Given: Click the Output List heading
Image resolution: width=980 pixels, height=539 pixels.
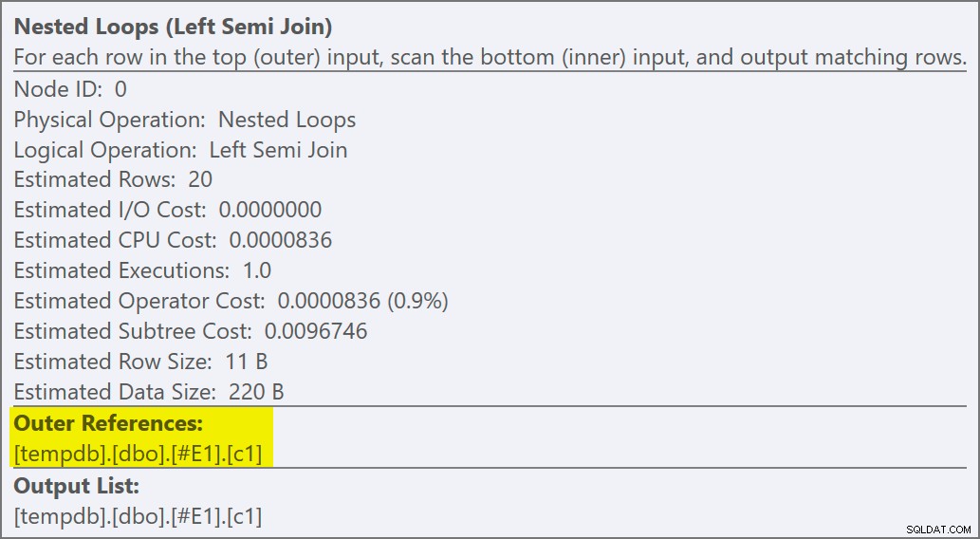Looking at the screenshot, I should coord(76,486).
